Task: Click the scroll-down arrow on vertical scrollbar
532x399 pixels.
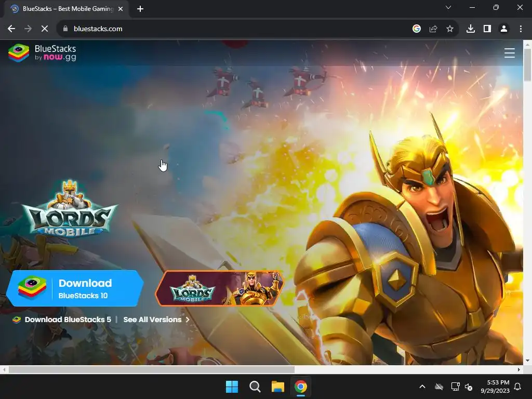Action: coord(527,361)
